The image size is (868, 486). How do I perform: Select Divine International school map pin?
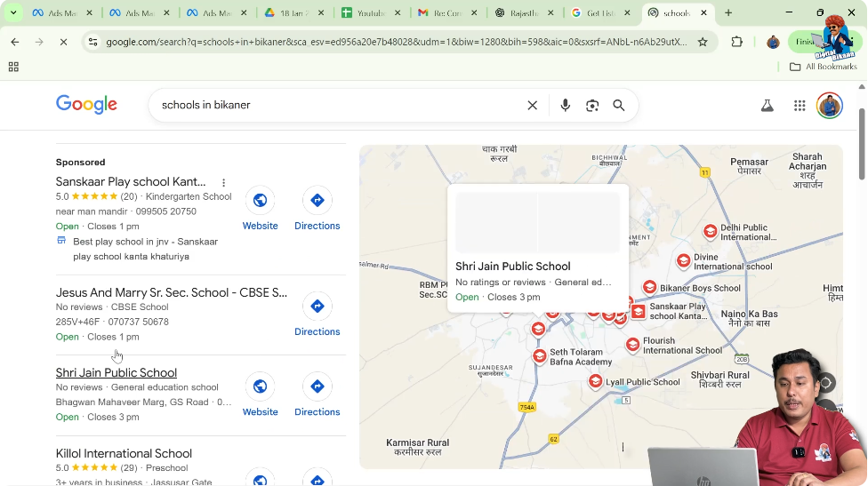pyautogui.click(x=684, y=260)
